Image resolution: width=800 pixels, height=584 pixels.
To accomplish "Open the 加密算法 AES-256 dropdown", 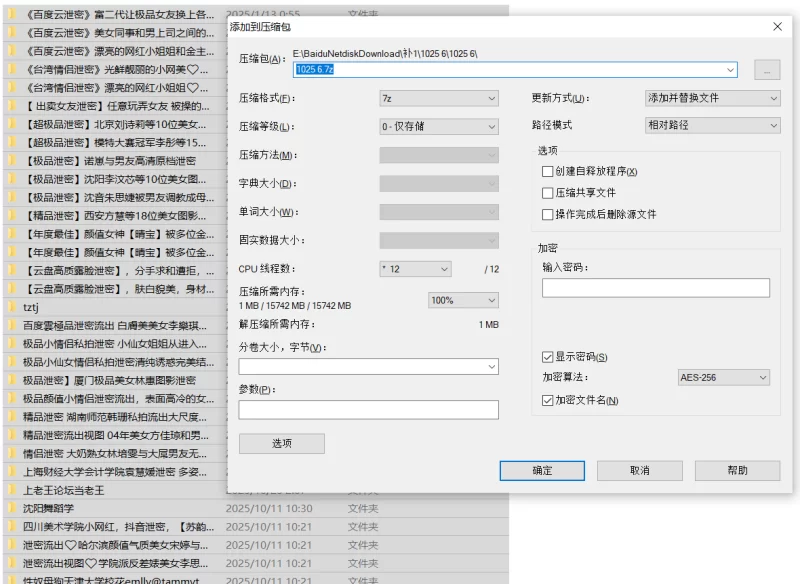I will [x=723, y=378].
